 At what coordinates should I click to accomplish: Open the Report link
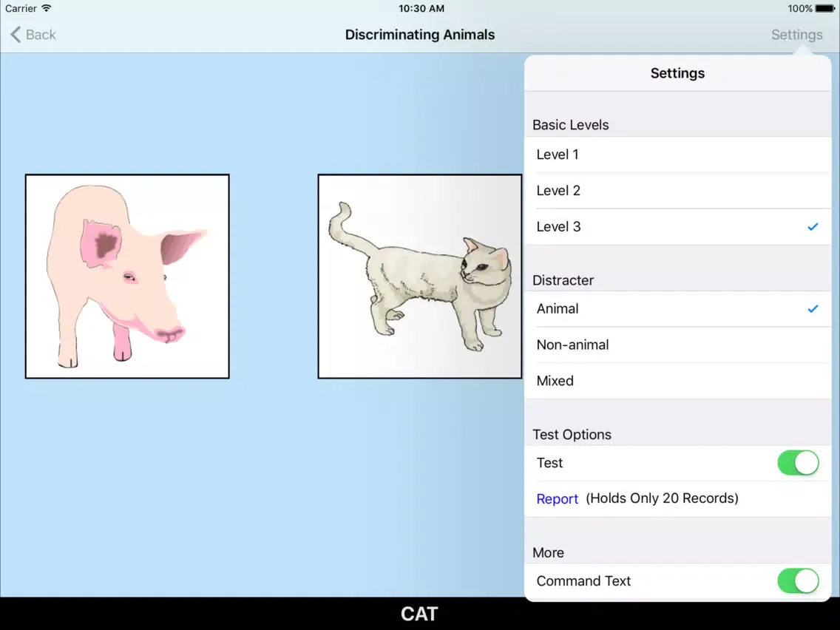[x=557, y=498]
